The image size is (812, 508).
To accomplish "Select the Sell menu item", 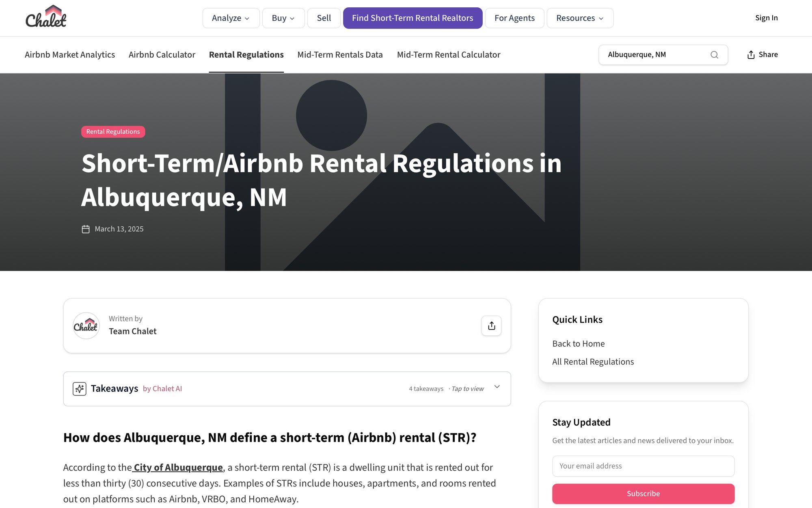I will pos(324,18).
